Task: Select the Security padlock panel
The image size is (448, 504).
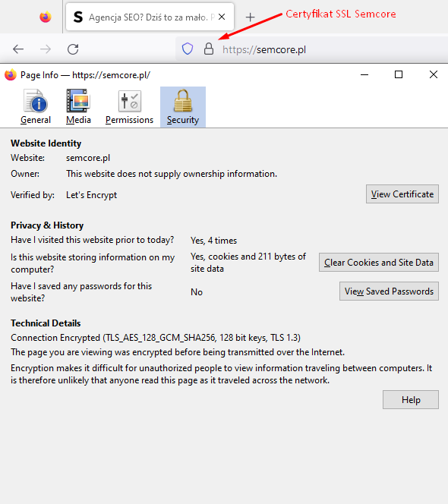Action: click(183, 107)
